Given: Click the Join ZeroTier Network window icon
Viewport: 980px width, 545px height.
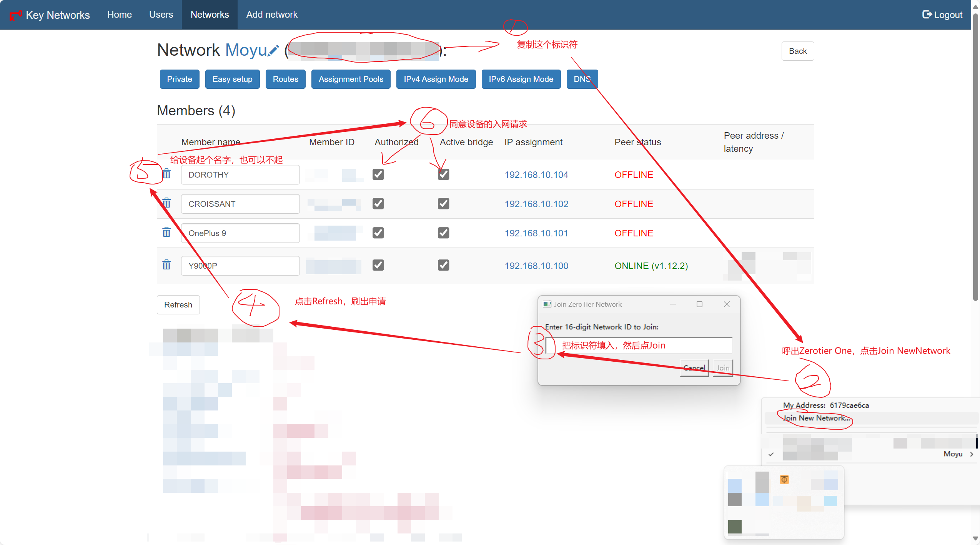Looking at the screenshot, I should pos(547,304).
